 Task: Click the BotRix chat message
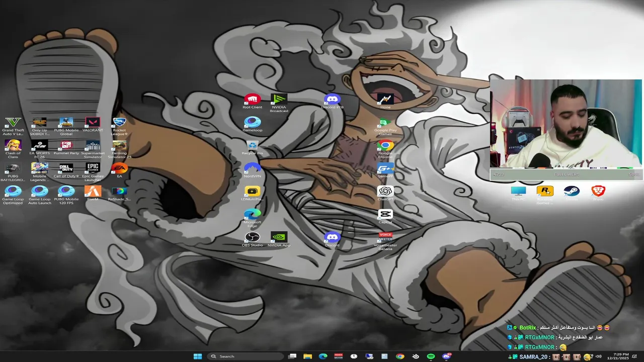(558, 328)
